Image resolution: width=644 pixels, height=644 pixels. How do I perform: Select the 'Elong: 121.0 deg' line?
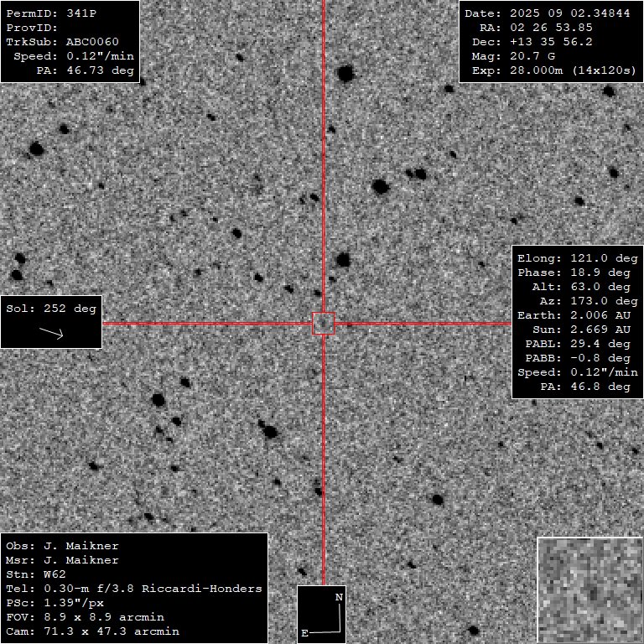(x=578, y=258)
